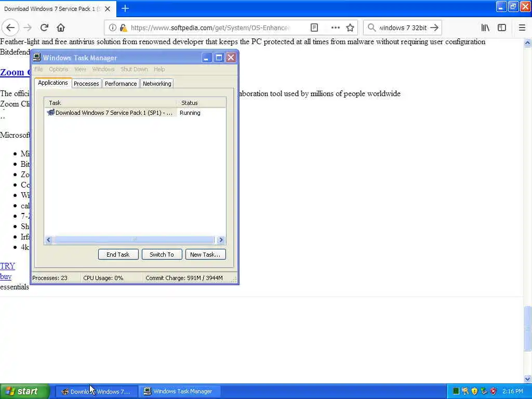
Task: Click Processes: 23 in status bar
Action: pos(50,278)
